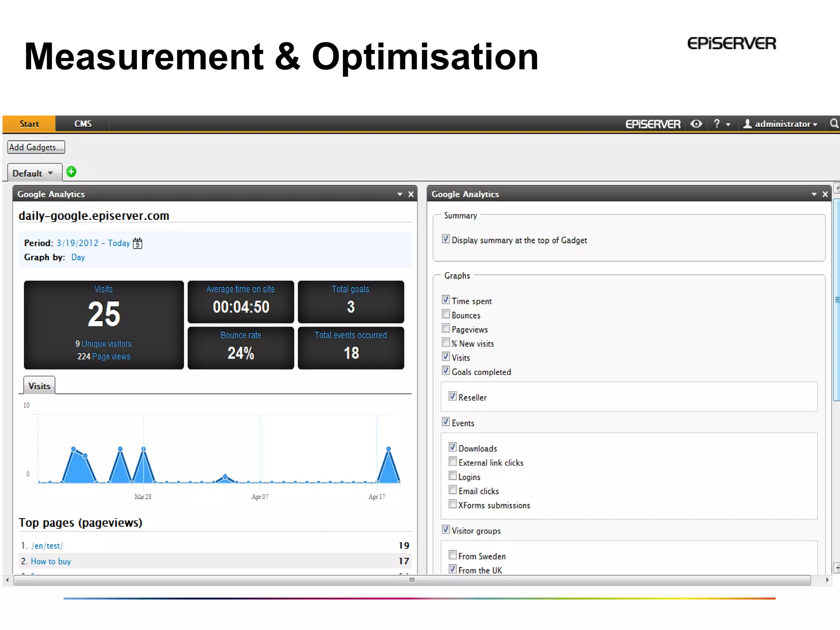Image resolution: width=840 pixels, height=630 pixels.
Task: Open the period link 3/19/2012 – Today
Action: pyautogui.click(x=93, y=243)
